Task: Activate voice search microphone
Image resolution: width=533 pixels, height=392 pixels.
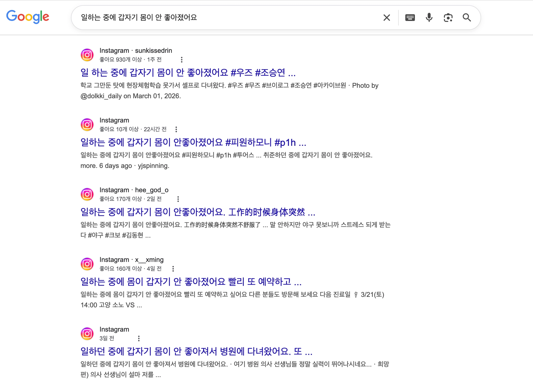Action: click(x=429, y=17)
